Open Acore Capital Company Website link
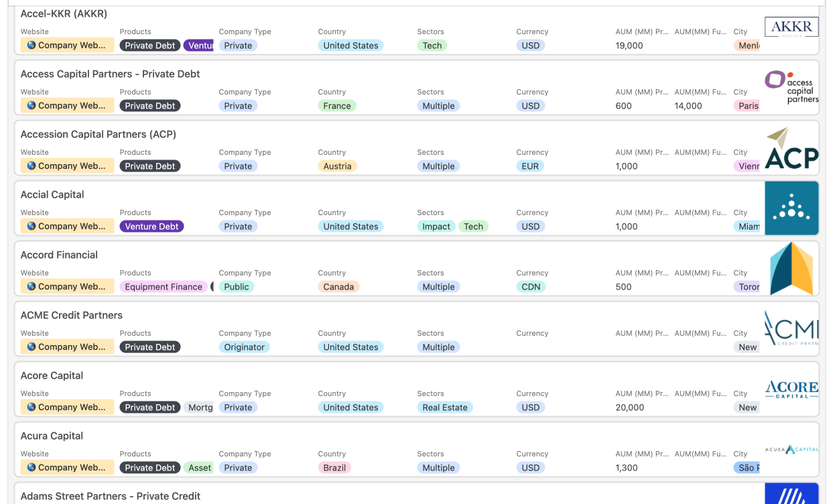The image size is (839, 504). pyautogui.click(x=67, y=407)
